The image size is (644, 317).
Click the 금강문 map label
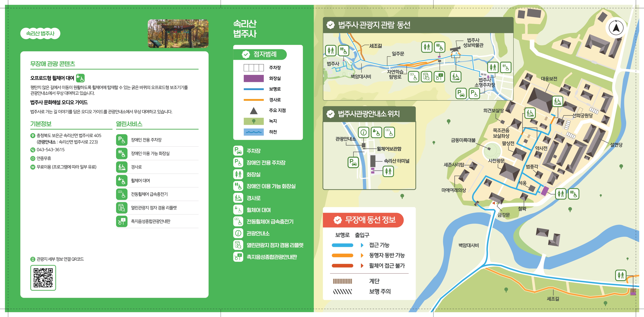(x=504, y=215)
